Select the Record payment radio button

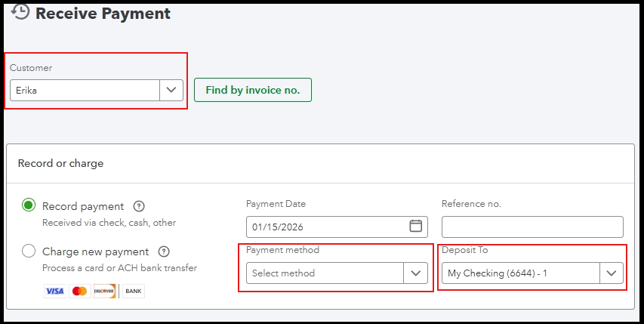pos(29,205)
